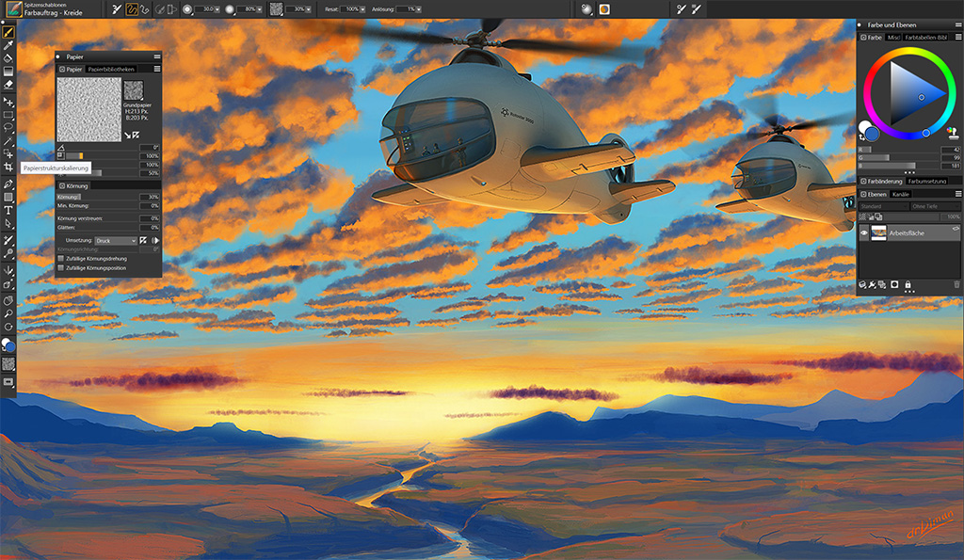Viewport: 964px width, 560px height.
Task: Open the opacity 80% dropdown
Action: [x=260, y=9]
